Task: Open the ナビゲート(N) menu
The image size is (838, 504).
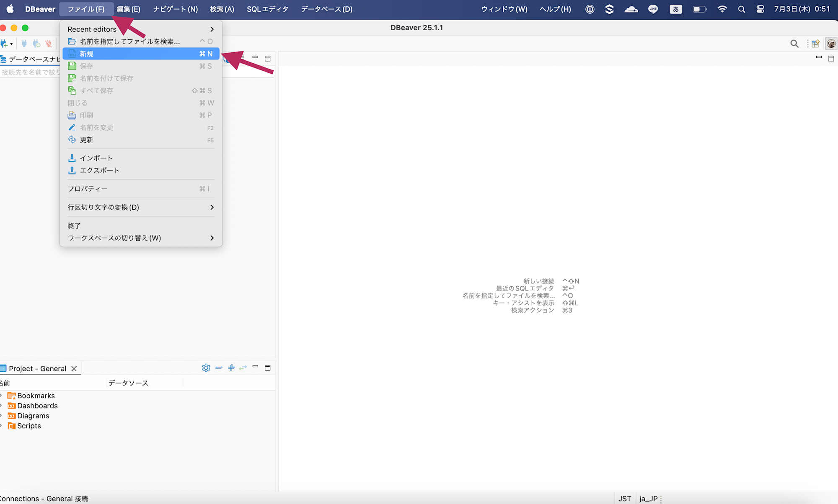Action: click(x=175, y=9)
